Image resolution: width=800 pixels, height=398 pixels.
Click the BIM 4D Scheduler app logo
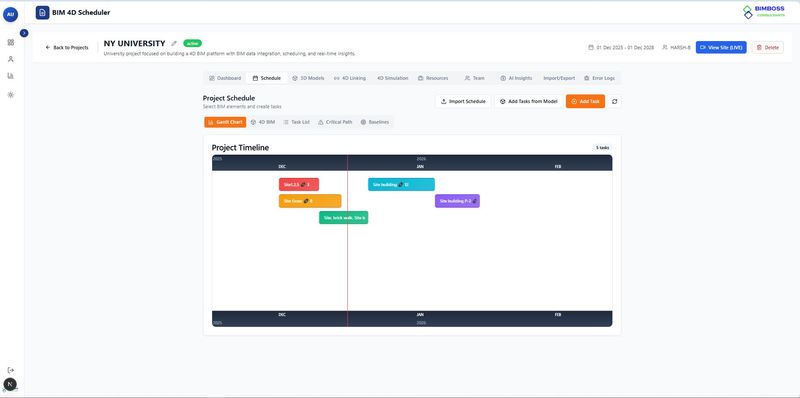[42, 13]
